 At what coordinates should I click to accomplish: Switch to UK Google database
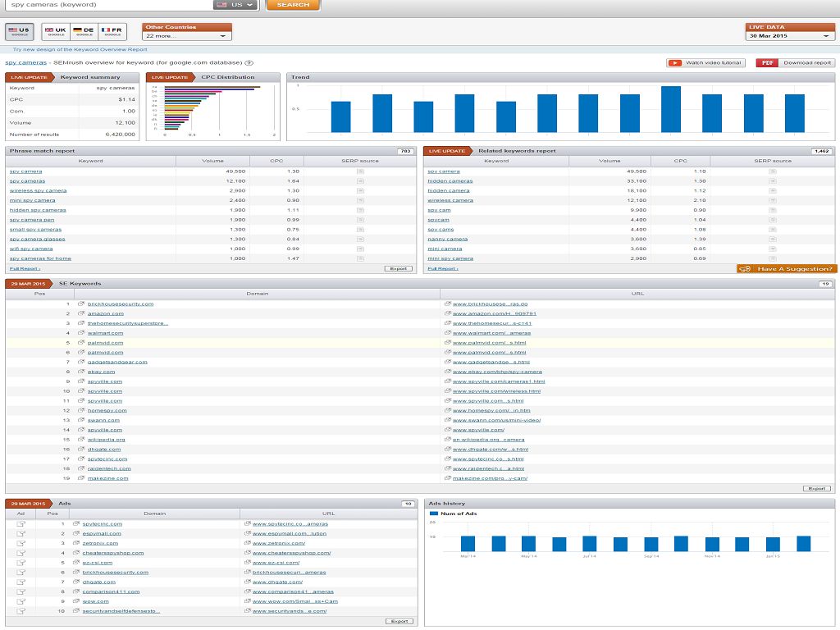click(x=57, y=31)
